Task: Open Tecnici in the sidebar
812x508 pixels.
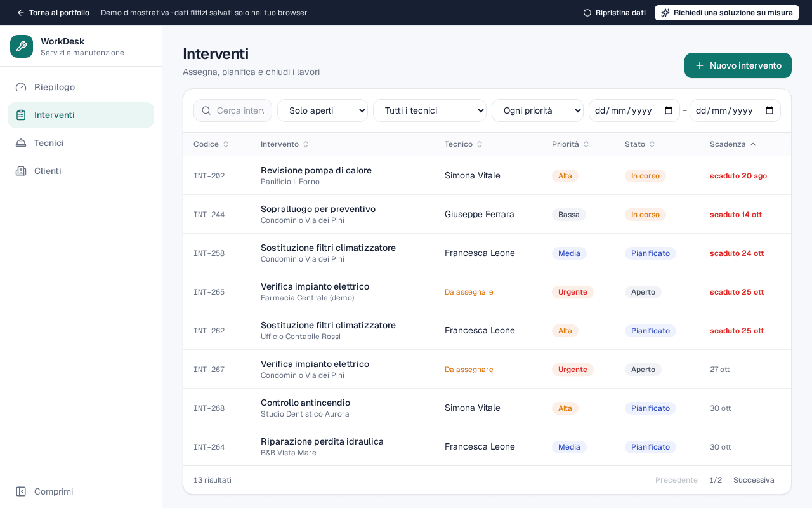Action: tap(81, 143)
